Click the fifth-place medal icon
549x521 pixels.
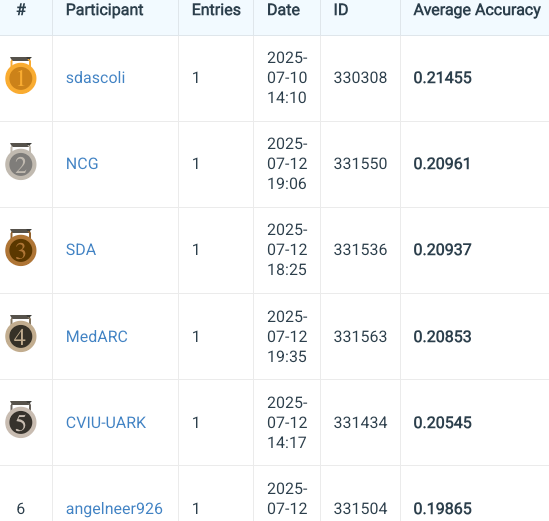(x=21, y=420)
